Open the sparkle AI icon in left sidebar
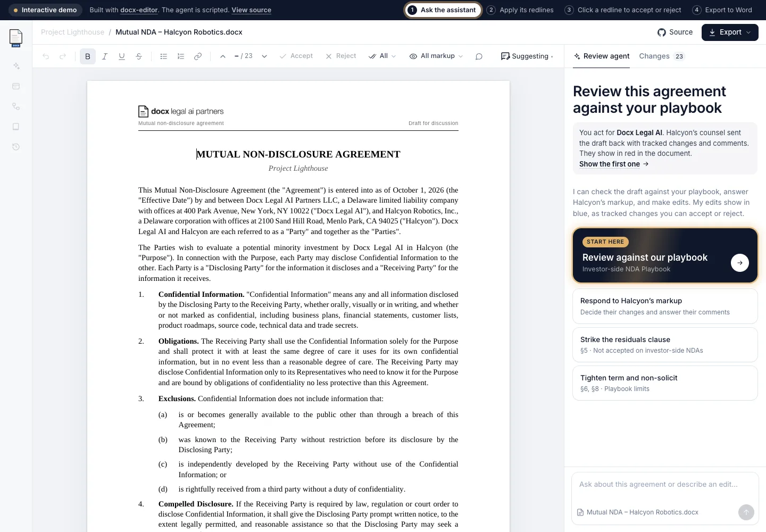Image resolution: width=766 pixels, height=532 pixels. click(x=16, y=66)
